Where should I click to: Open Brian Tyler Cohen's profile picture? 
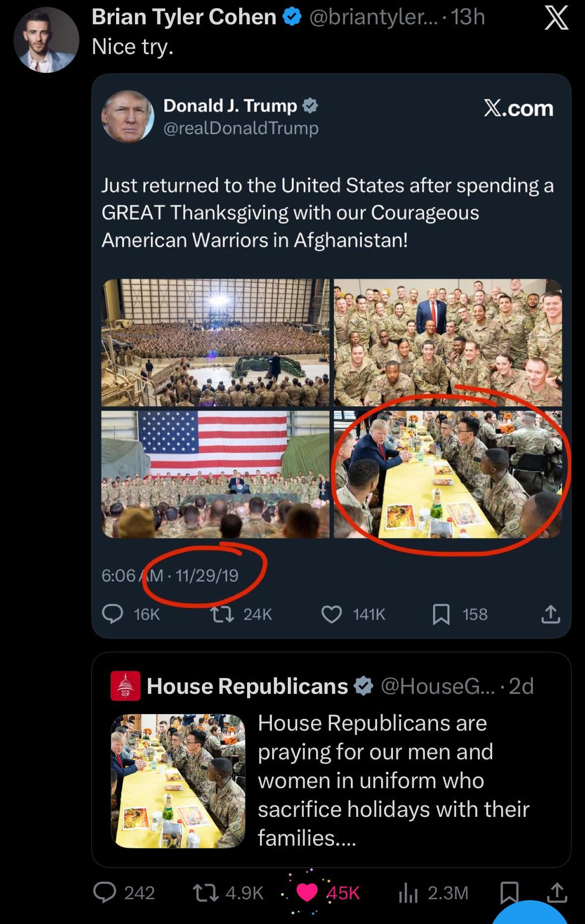point(46,41)
